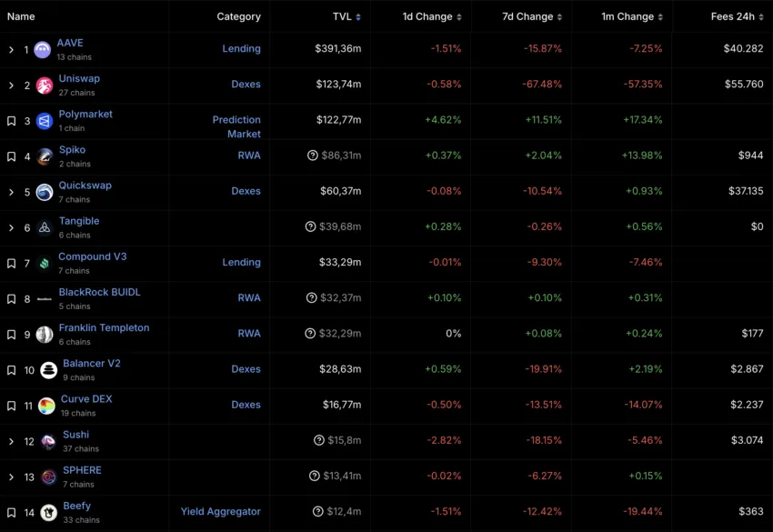Click the help icon beside Spiko TVL

click(313, 156)
